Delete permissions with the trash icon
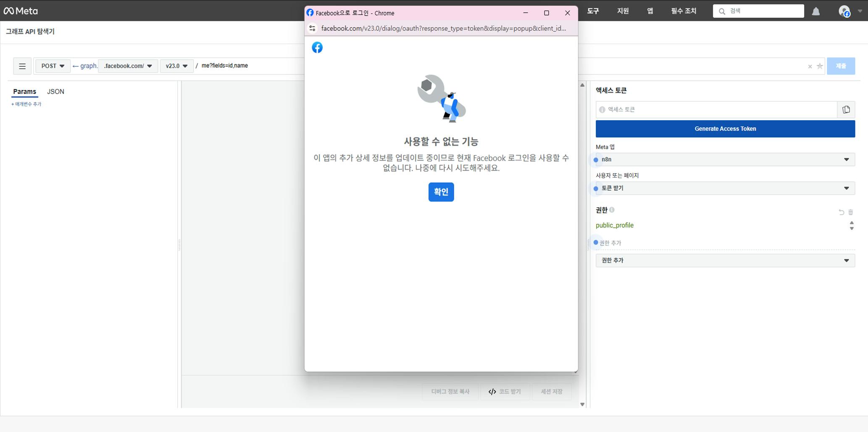868x432 pixels. [851, 212]
